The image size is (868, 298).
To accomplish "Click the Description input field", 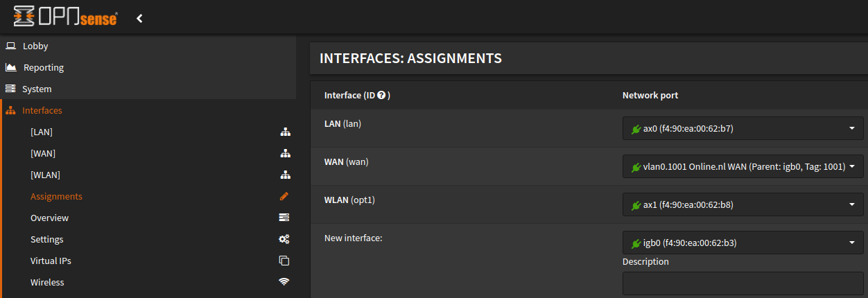I will click(x=743, y=283).
